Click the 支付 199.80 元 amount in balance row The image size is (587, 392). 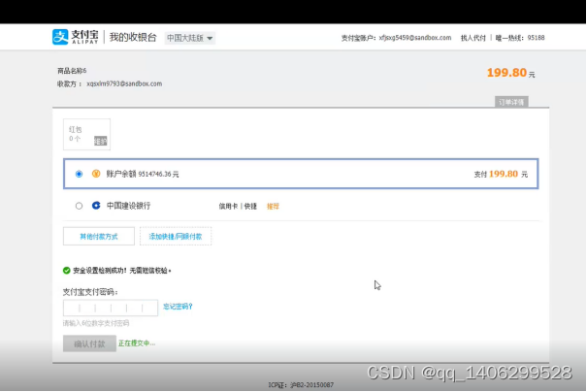click(x=501, y=174)
